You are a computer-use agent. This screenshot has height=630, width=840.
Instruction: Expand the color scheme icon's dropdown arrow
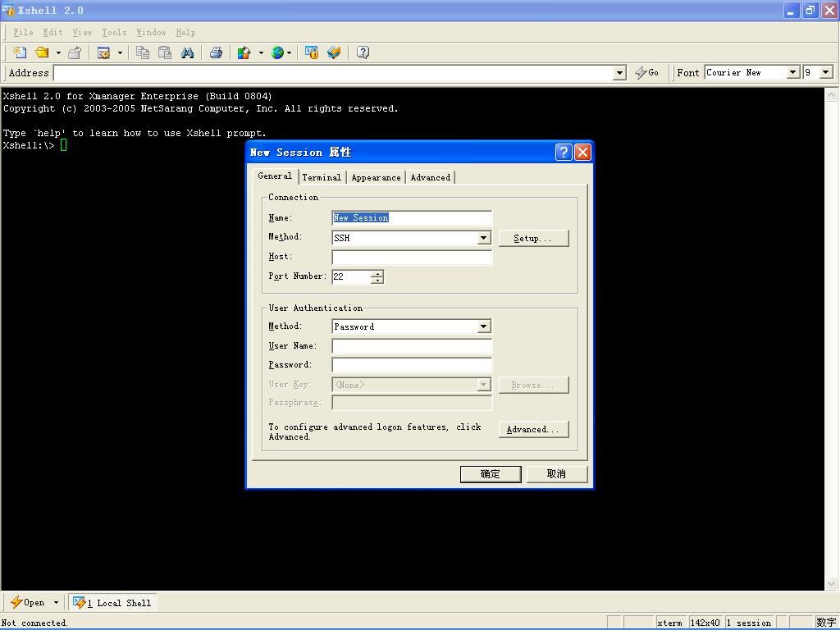pos(261,52)
